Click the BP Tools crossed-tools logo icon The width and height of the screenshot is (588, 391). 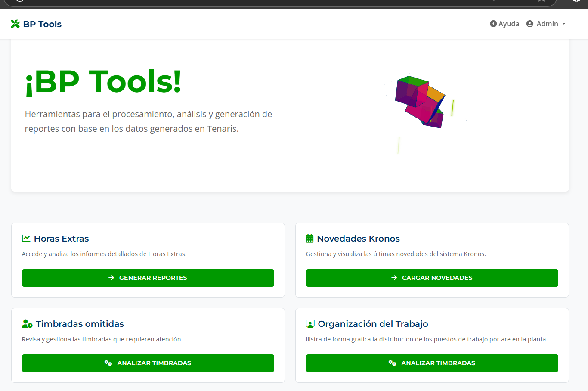click(15, 24)
